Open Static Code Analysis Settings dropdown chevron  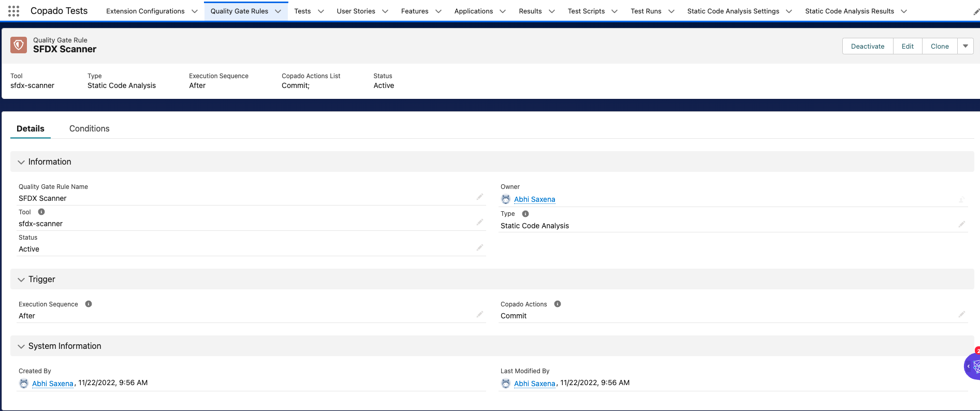tap(789, 11)
